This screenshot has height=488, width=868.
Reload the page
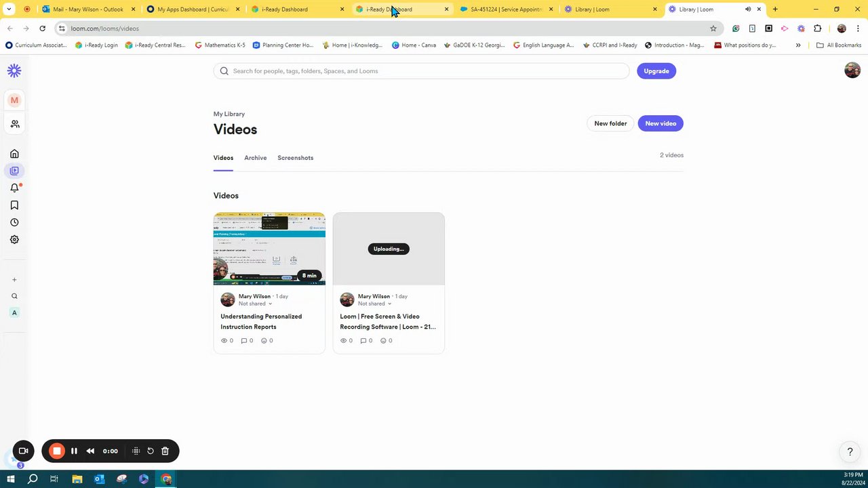click(42, 28)
